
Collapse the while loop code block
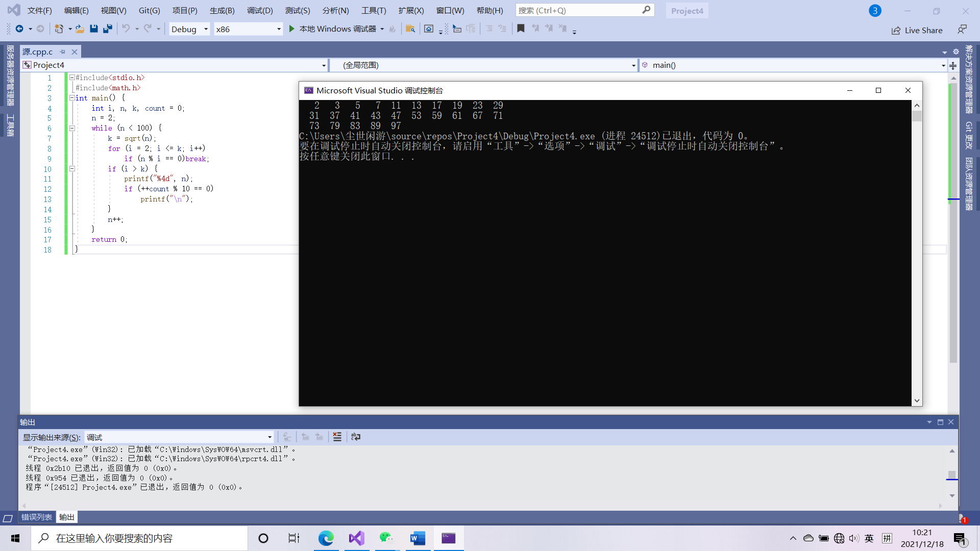click(x=72, y=128)
